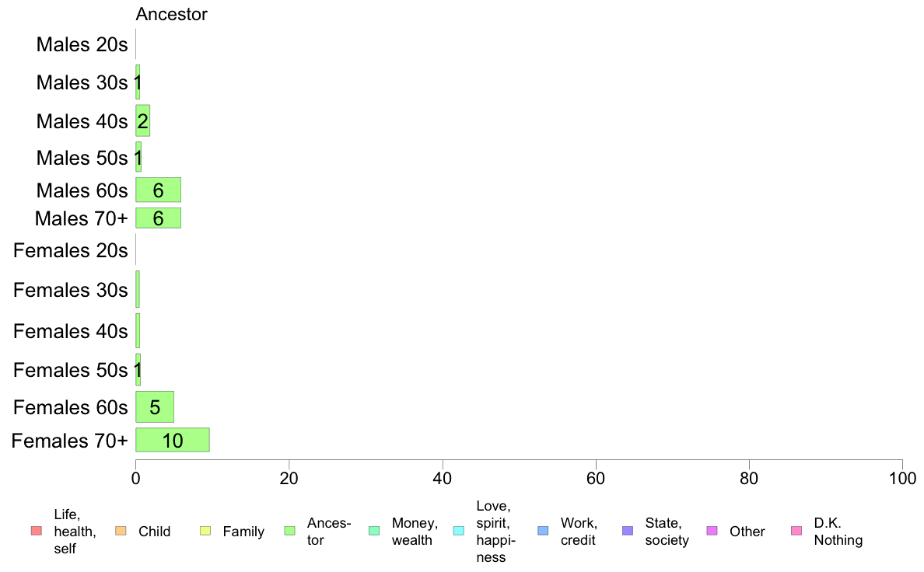Select the Family legend swatch
The image size is (924, 572).
point(205,531)
